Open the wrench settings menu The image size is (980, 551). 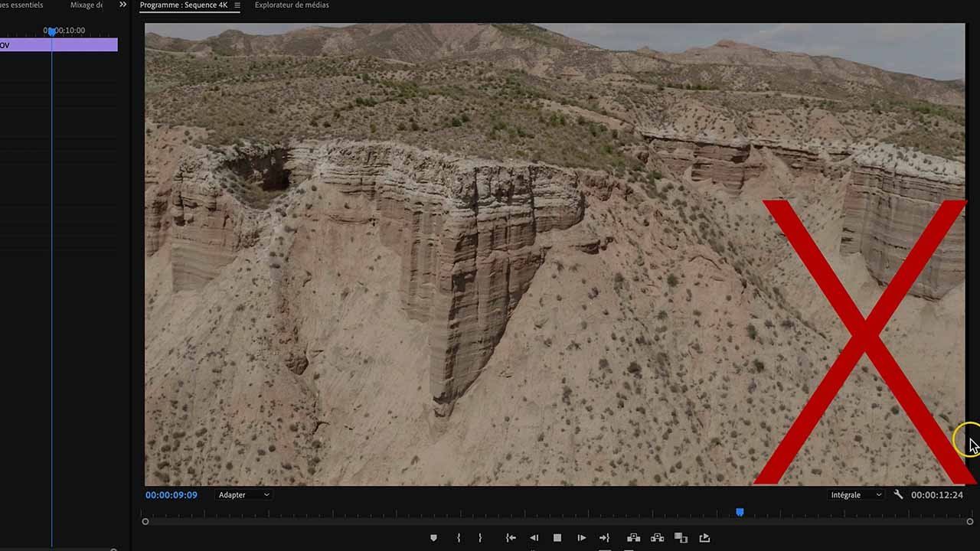point(899,495)
